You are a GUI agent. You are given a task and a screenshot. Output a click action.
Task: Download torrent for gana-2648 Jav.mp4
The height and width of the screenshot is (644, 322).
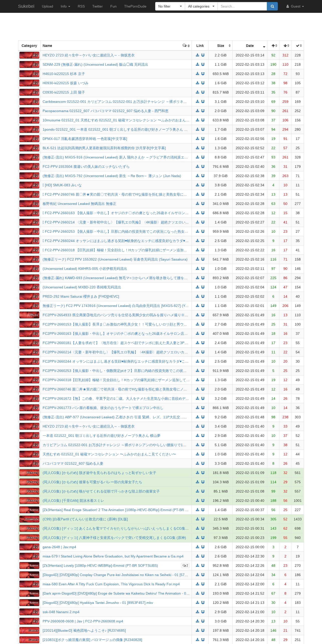click(x=198, y=547)
